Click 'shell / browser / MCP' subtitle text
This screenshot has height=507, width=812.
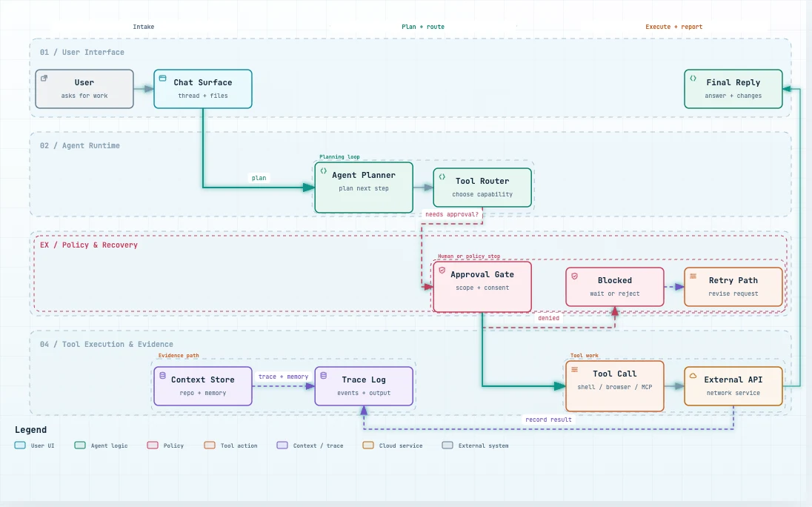click(615, 388)
